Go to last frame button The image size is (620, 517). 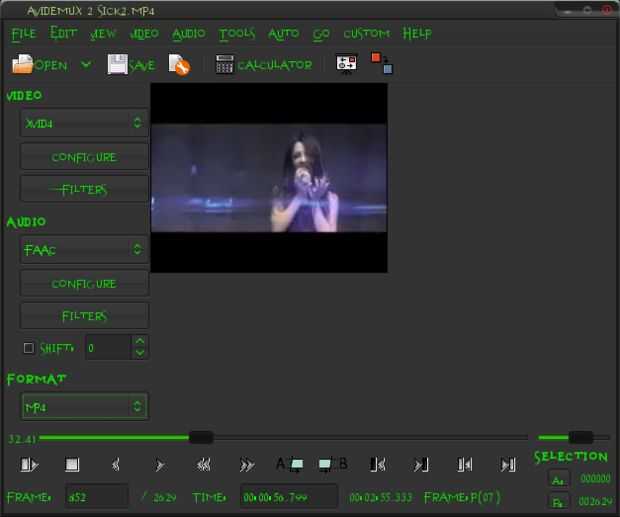(x=508, y=465)
